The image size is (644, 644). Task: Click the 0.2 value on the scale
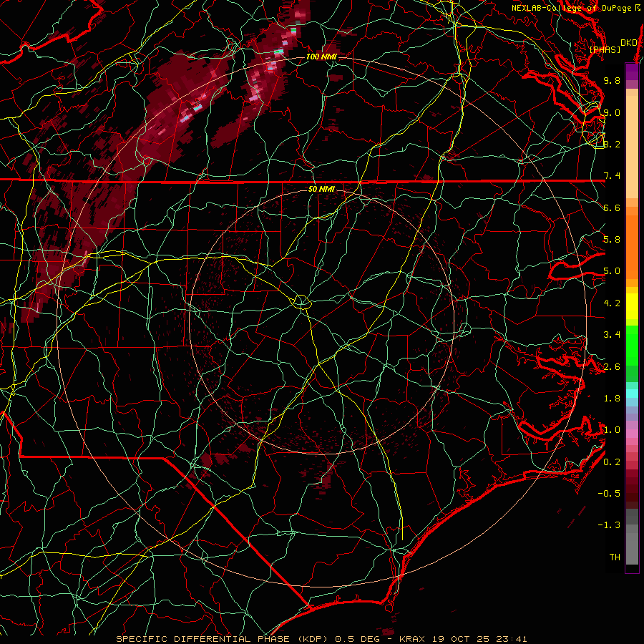click(x=612, y=462)
